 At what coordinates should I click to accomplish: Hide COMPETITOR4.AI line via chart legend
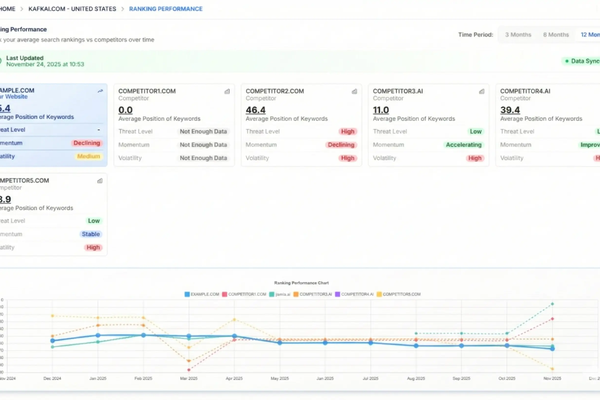pos(357,294)
